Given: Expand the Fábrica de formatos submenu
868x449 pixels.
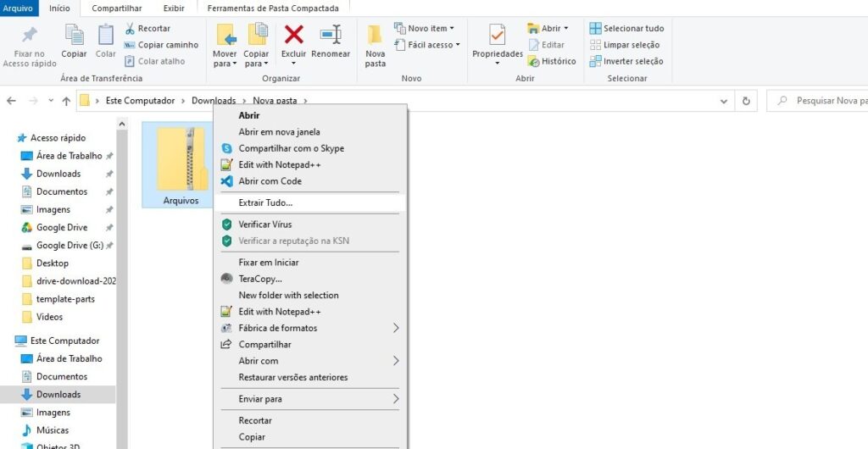Looking at the screenshot, I should pos(310,328).
